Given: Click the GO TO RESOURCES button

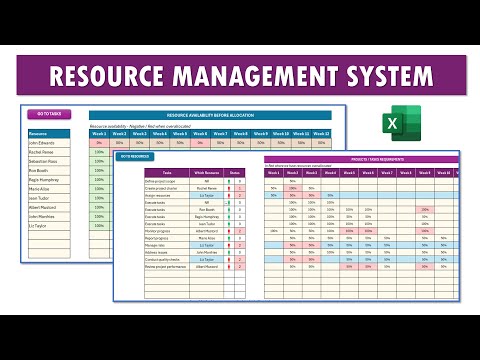Looking at the screenshot, I should (135, 156).
